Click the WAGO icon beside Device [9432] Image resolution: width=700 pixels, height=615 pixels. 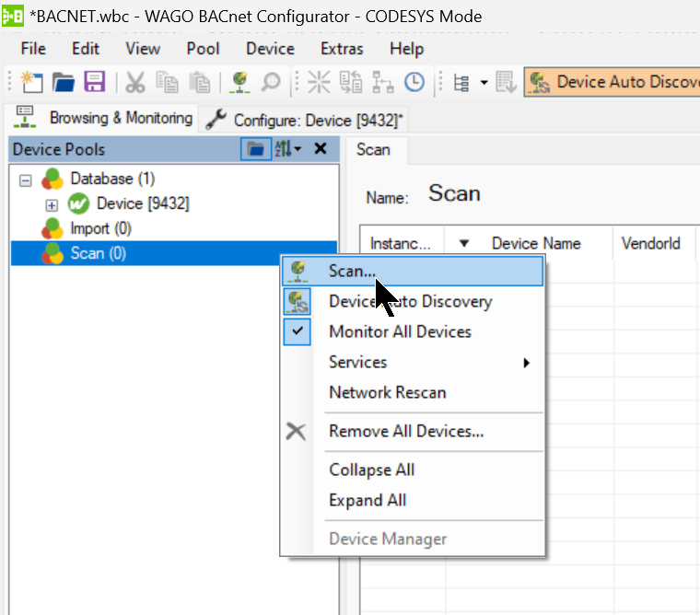coord(78,204)
